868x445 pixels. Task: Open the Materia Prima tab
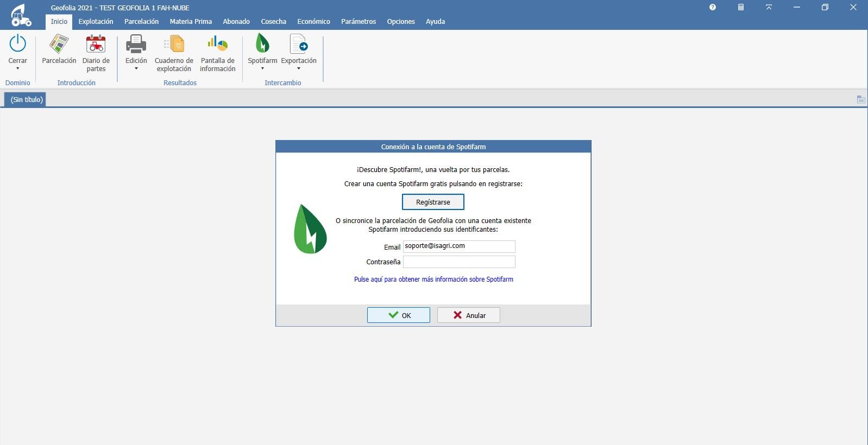point(191,22)
